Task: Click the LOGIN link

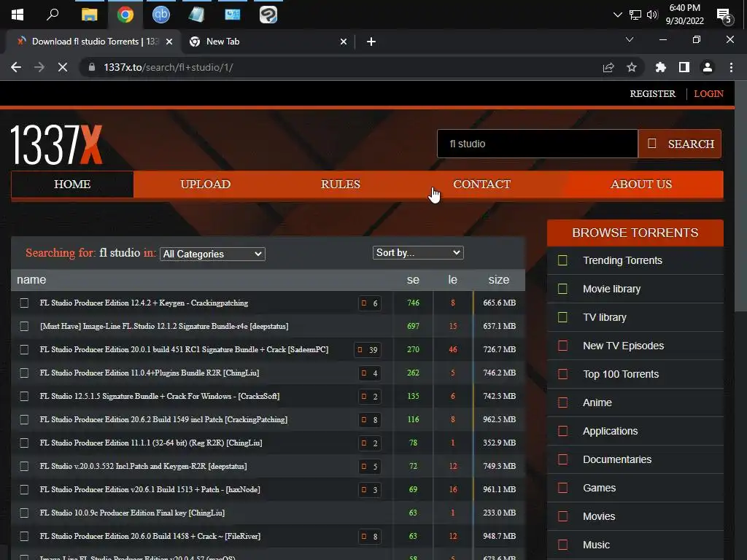Action: coord(708,94)
